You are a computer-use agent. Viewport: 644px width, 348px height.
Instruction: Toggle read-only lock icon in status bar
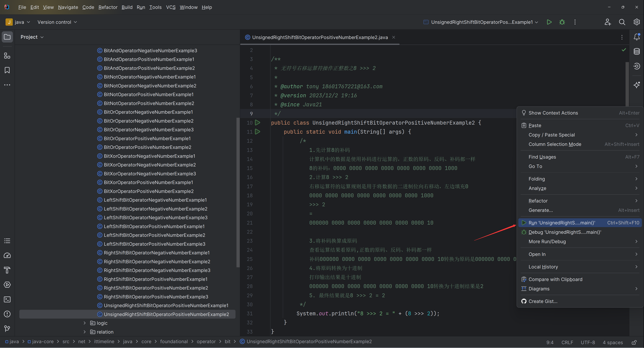pos(634,342)
